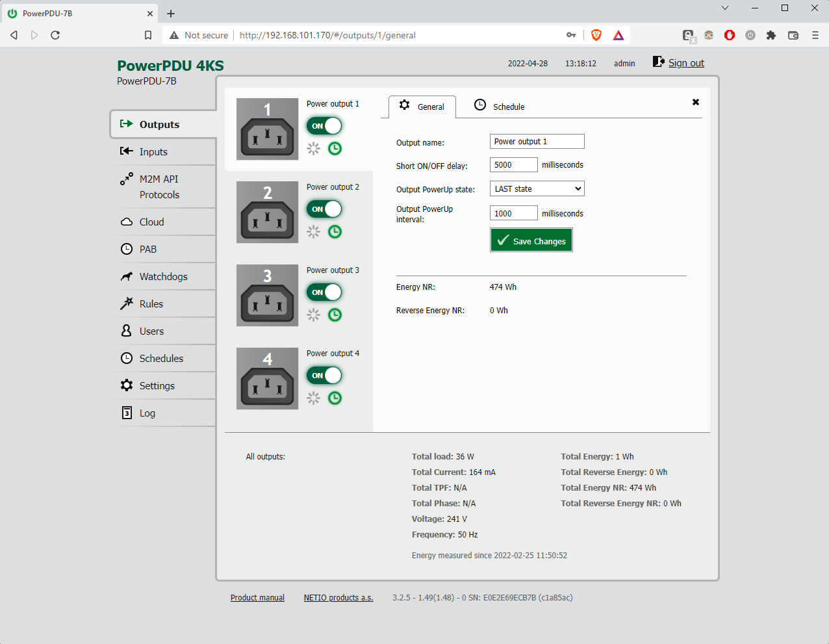
Task: Click the restart icon under Power output 1
Action: pyautogui.click(x=314, y=148)
